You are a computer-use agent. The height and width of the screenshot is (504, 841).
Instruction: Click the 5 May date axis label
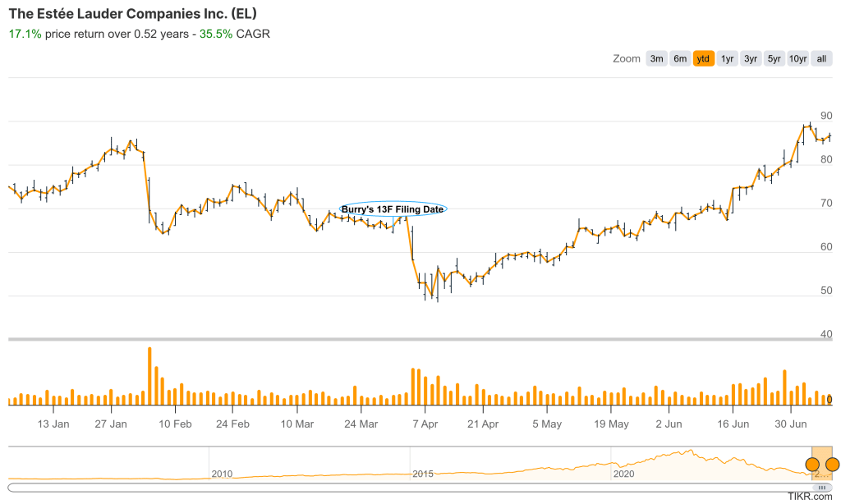coord(547,424)
